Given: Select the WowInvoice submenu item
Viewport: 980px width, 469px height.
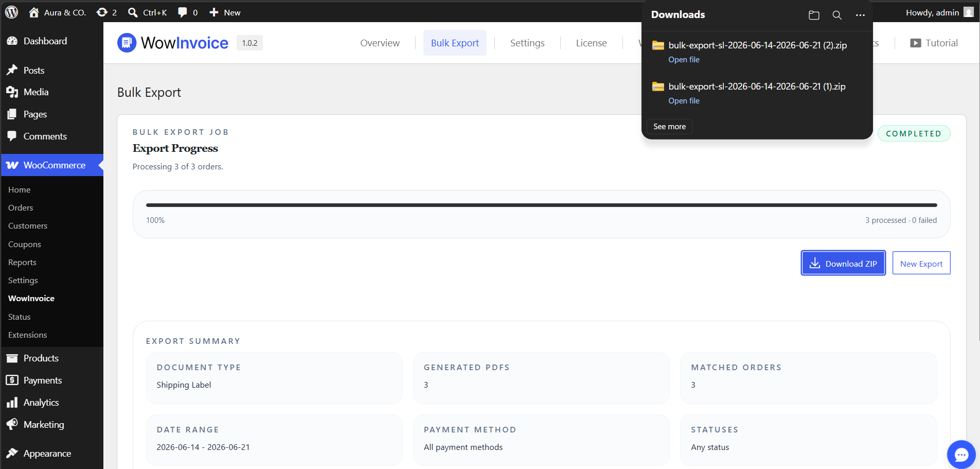Looking at the screenshot, I should [x=31, y=299].
